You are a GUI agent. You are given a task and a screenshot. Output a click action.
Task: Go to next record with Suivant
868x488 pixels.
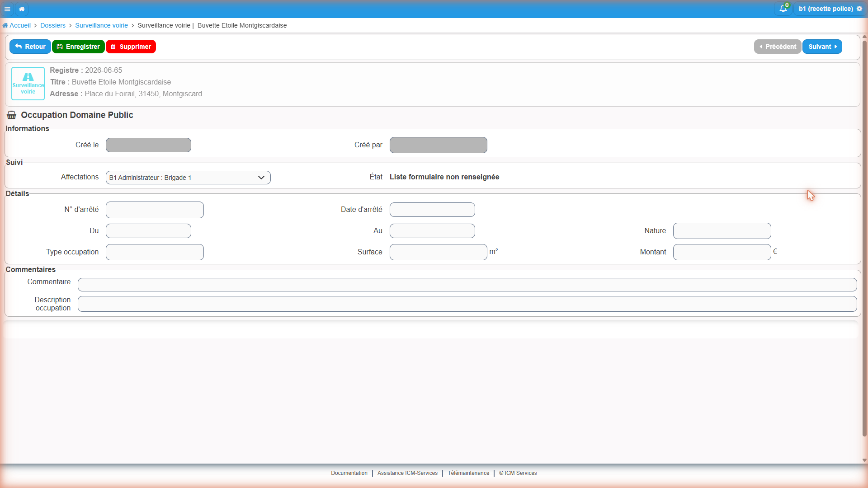click(x=822, y=47)
